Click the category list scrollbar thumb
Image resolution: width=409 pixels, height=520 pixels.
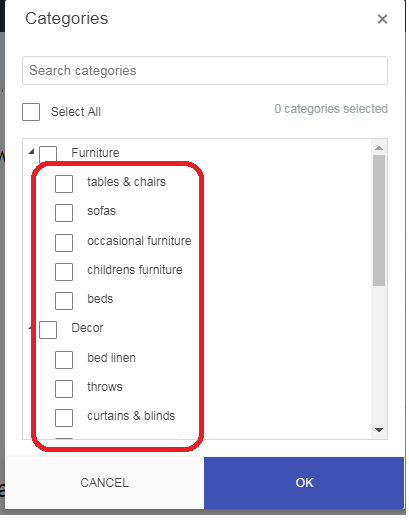point(379,220)
